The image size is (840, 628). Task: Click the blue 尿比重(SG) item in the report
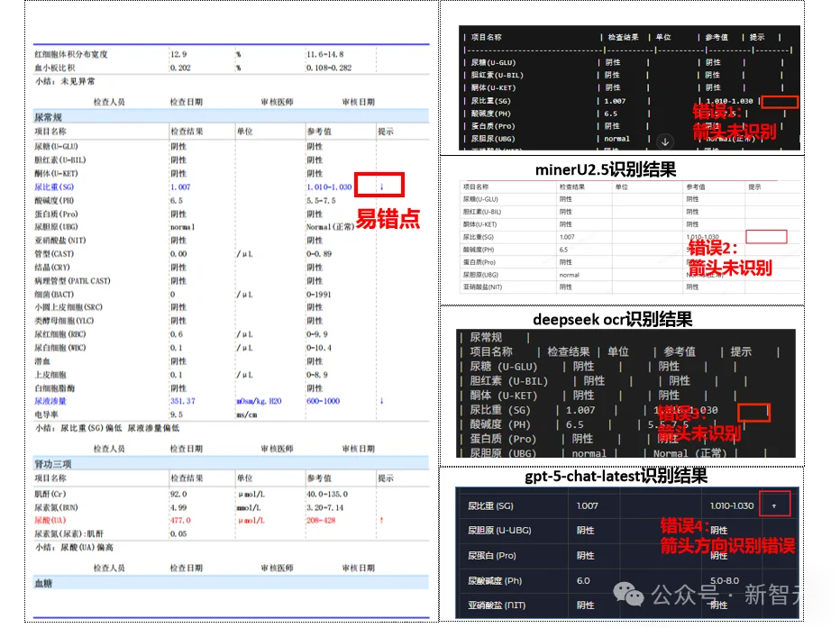pyautogui.click(x=56, y=187)
